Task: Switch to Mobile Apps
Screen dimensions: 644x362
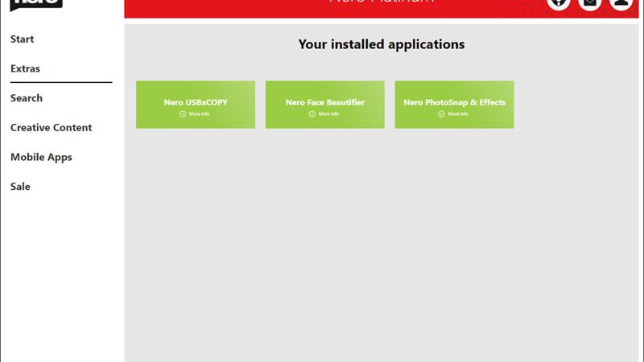Action: point(41,157)
